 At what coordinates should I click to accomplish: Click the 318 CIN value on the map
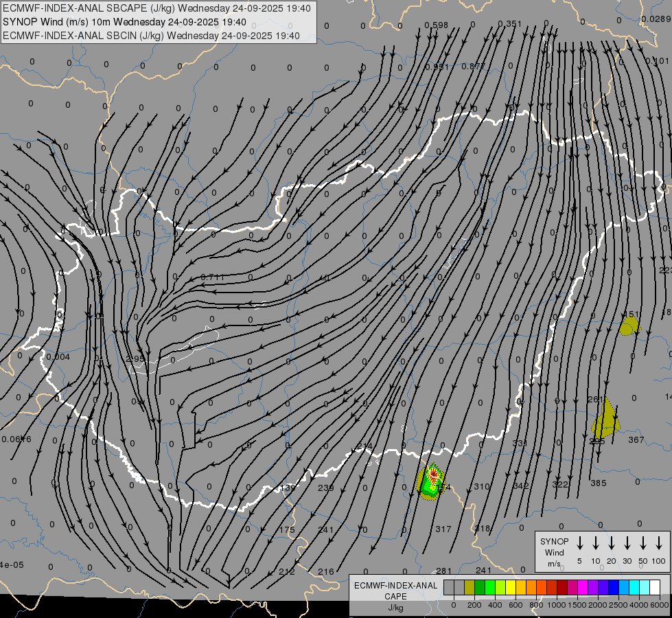click(483, 528)
